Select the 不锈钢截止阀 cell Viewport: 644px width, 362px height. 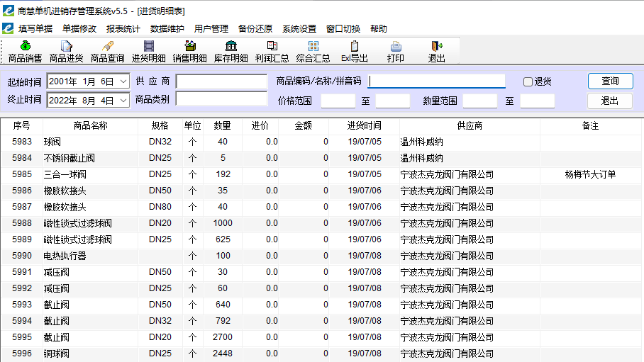90,158
